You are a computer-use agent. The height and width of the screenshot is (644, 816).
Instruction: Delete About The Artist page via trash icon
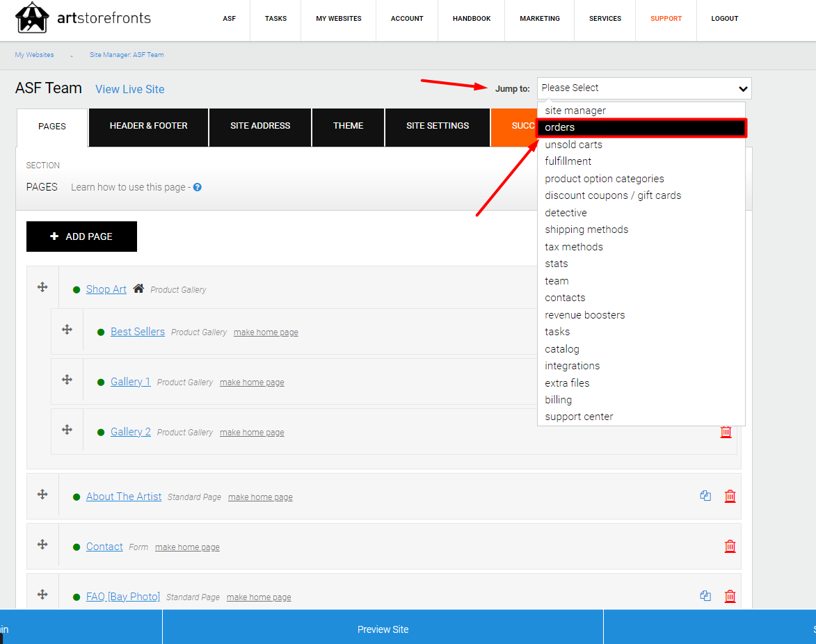[x=730, y=497]
